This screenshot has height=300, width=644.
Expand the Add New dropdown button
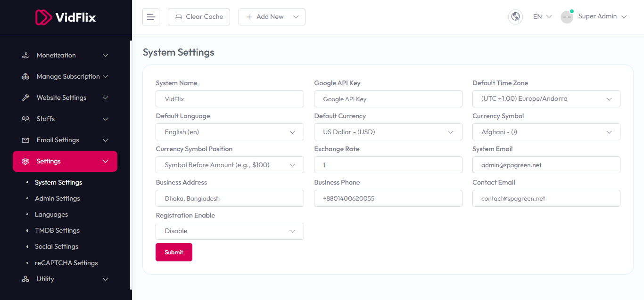272,17
